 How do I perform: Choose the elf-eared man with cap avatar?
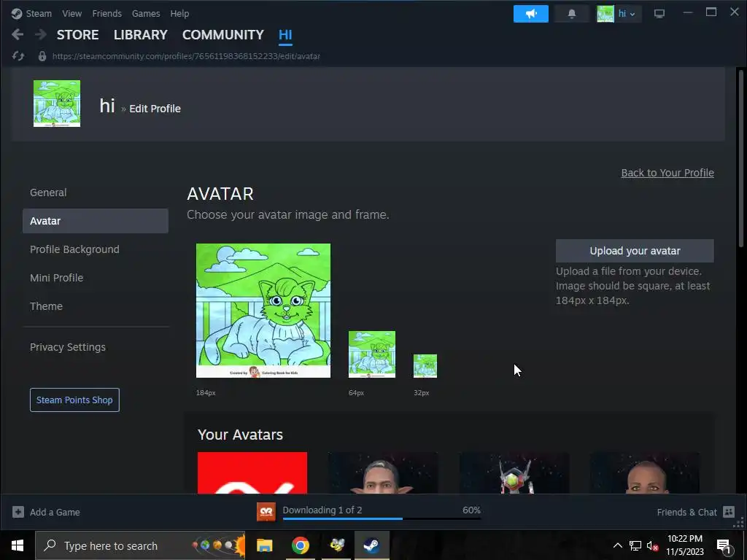click(383, 472)
